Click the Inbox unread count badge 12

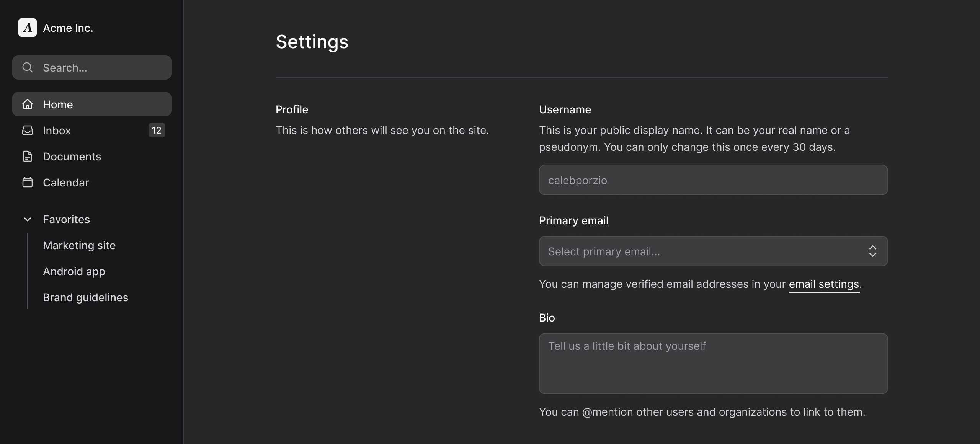point(157,130)
